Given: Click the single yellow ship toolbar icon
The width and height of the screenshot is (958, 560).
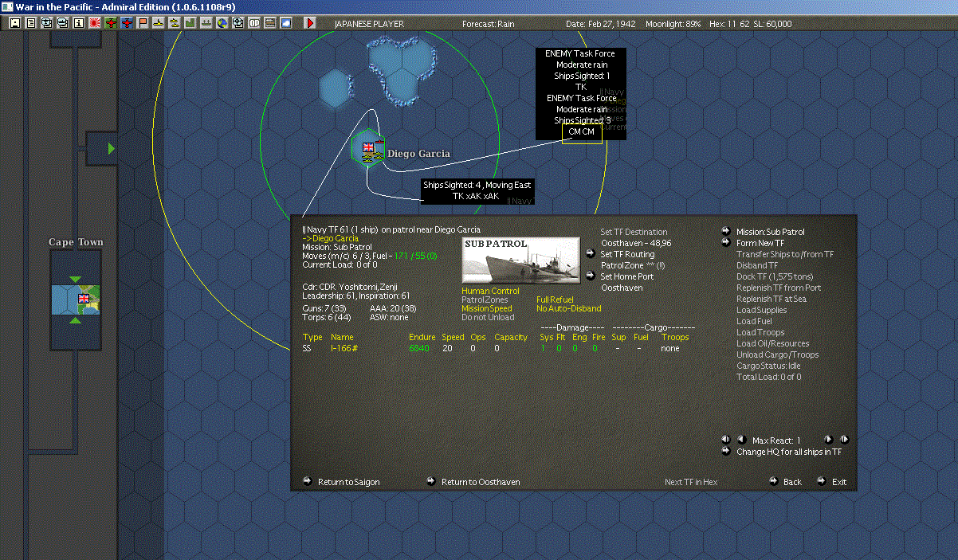Looking at the screenshot, I should [159, 24].
